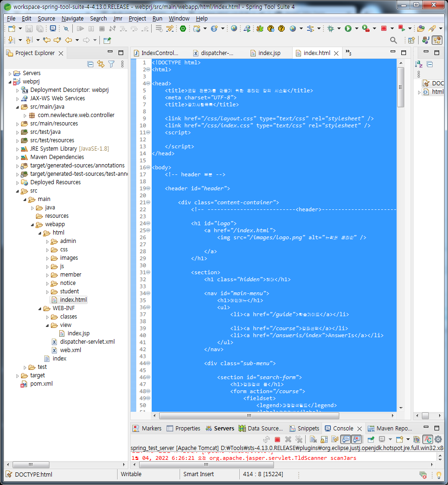Click the Writable status bar field
Image resolution: width=448 pixels, height=485 pixels.
coord(131,474)
